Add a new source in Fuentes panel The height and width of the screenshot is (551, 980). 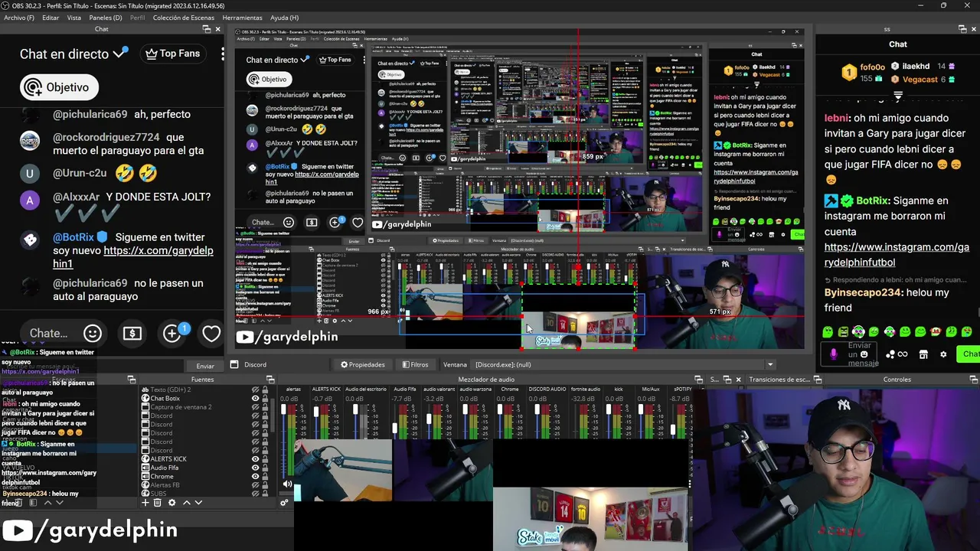(x=145, y=503)
